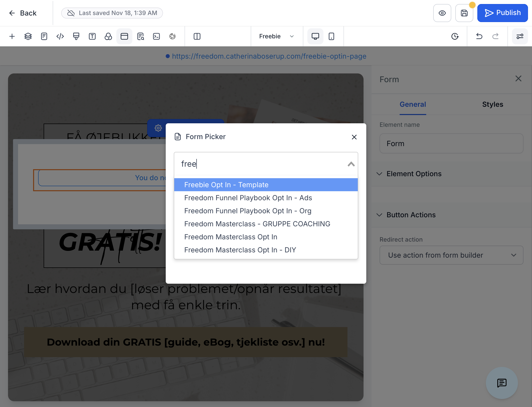Preview the page with eye icon

point(442,13)
